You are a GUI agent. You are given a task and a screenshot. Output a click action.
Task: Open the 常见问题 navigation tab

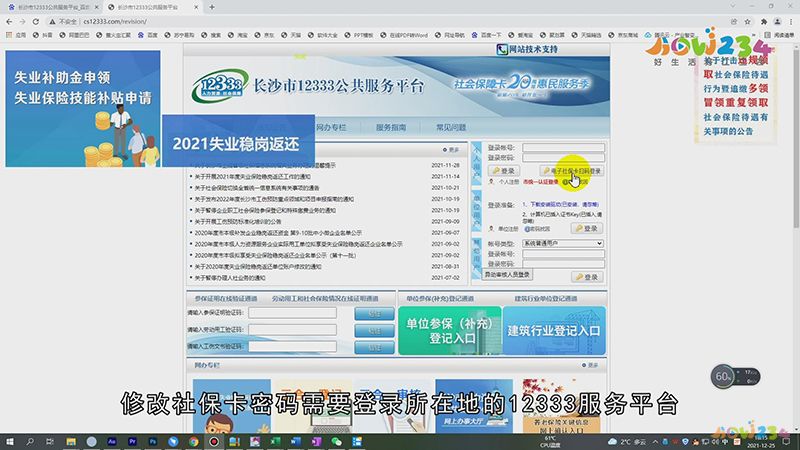coord(451,128)
